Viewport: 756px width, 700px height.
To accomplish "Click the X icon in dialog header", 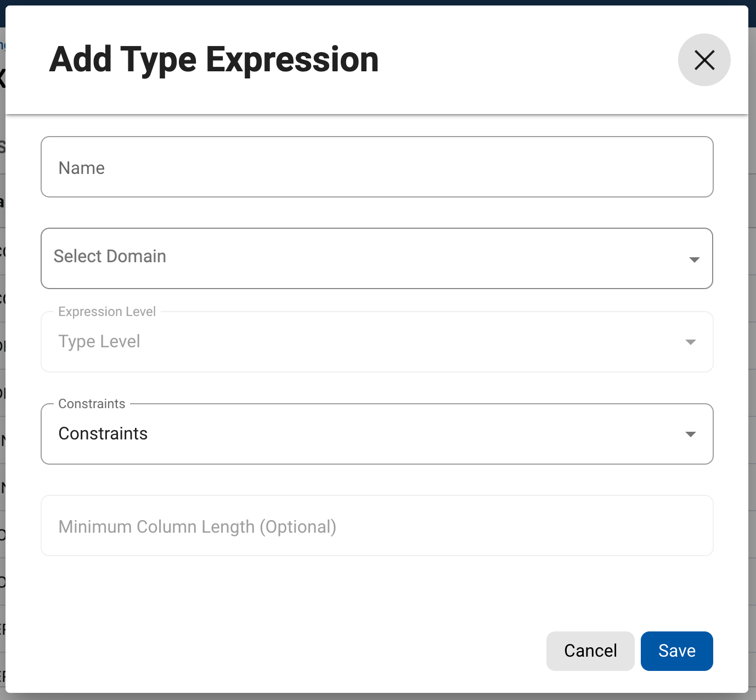I will coord(704,60).
